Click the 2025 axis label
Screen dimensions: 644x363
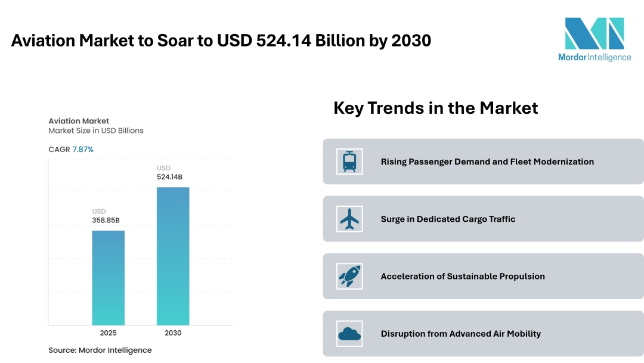(109, 333)
